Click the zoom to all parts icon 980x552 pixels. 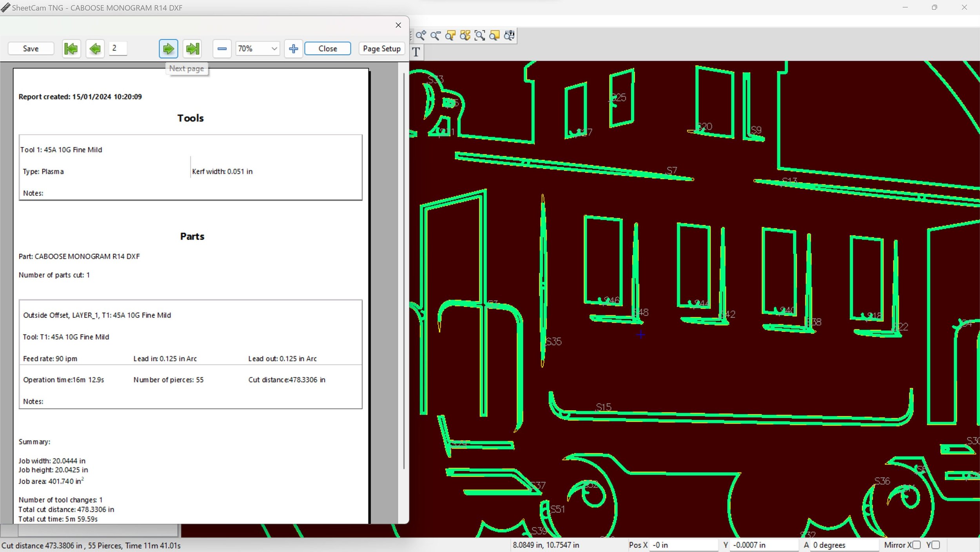pyautogui.click(x=465, y=36)
